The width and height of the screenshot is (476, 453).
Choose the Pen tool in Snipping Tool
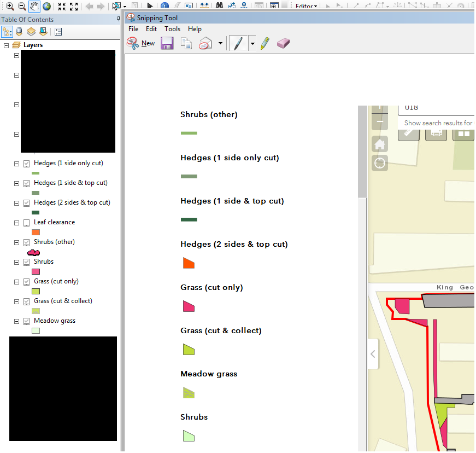pos(238,43)
